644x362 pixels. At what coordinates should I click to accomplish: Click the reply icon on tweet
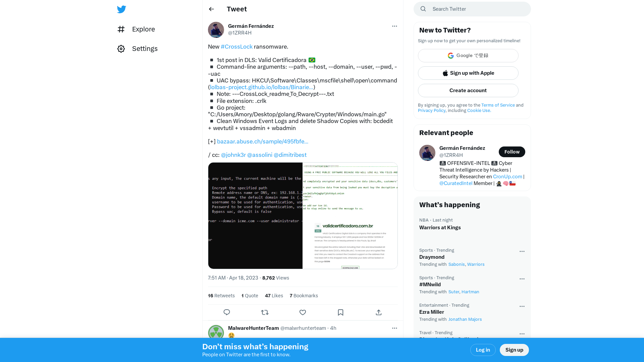coord(227,312)
